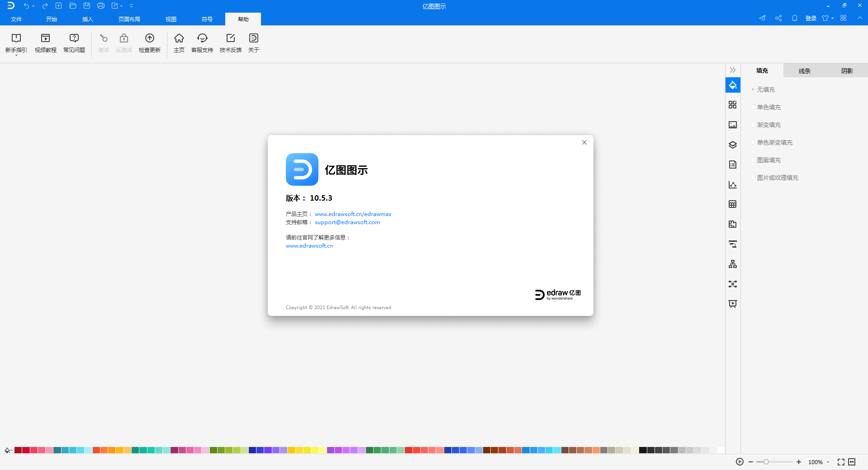868x470 pixels.
Task: Click the share icon at top right
Action: pyautogui.click(x=778, y=18)
